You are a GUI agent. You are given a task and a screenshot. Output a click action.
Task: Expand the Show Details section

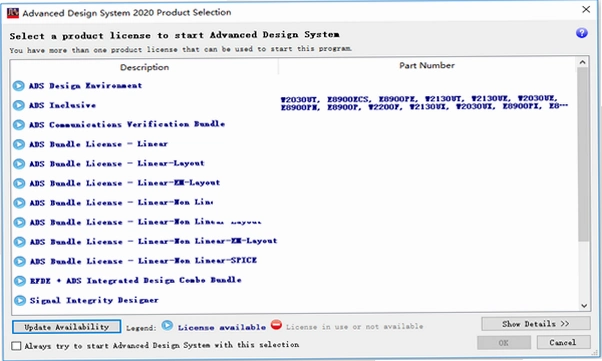coord(536,324)
